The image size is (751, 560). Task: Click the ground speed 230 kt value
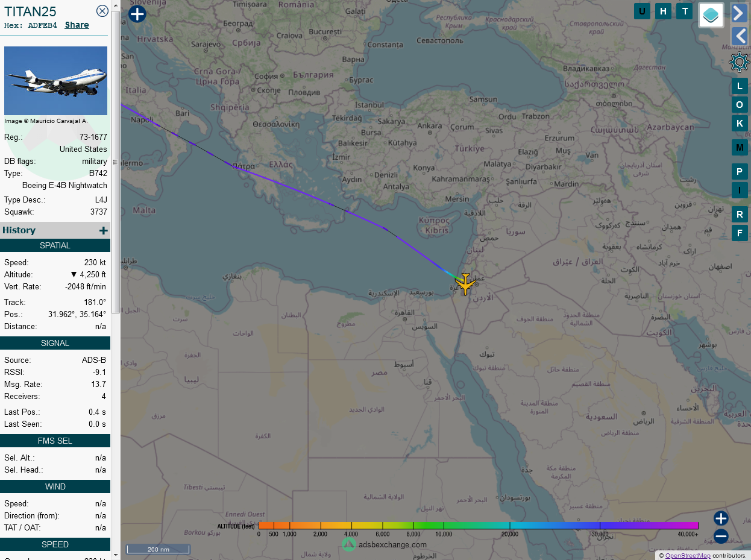pyautogui.click(x=95, y=263)
